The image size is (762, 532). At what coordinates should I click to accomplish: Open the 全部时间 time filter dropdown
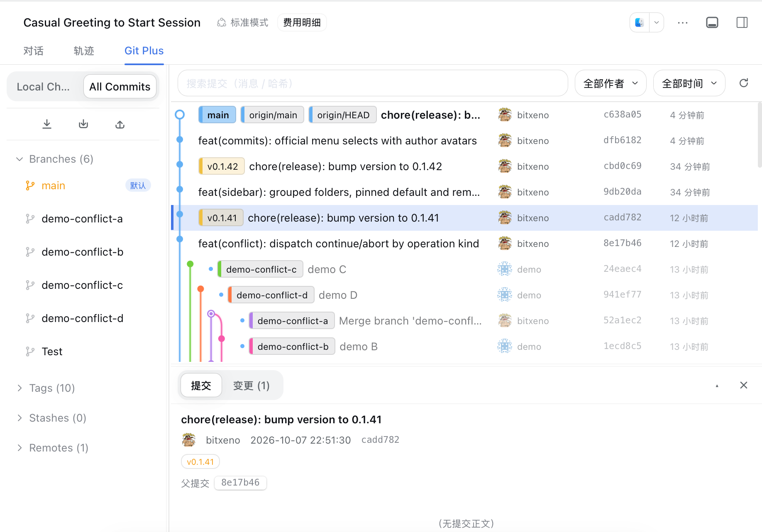click(x=689, y=83)
